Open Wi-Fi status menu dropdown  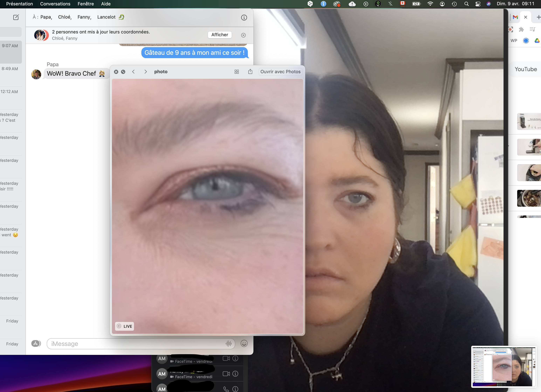430,4
